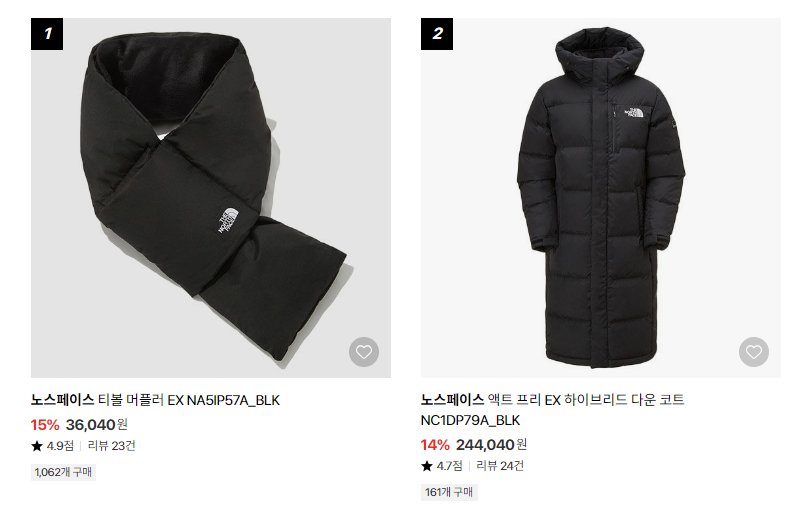Open the black puffer muffler product image
Screen dimensions: 796x508
[211, 198]
